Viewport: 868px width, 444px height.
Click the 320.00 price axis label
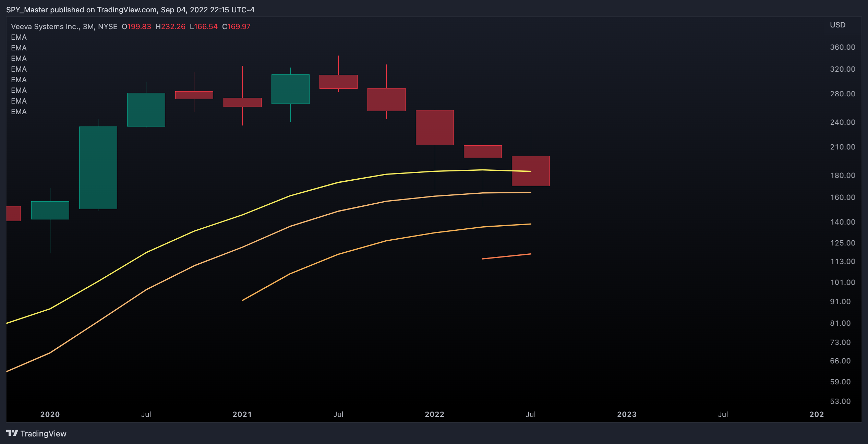point(843,69)
